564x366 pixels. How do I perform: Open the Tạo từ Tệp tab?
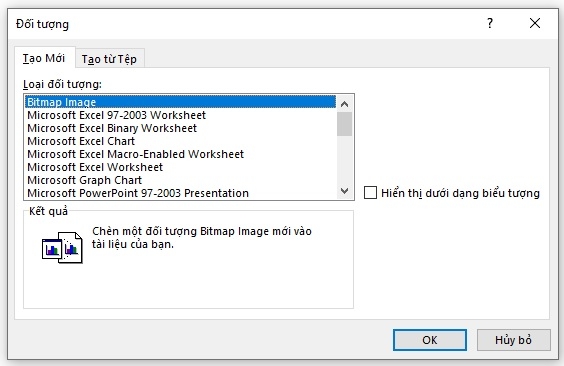(x=109, y=59)
